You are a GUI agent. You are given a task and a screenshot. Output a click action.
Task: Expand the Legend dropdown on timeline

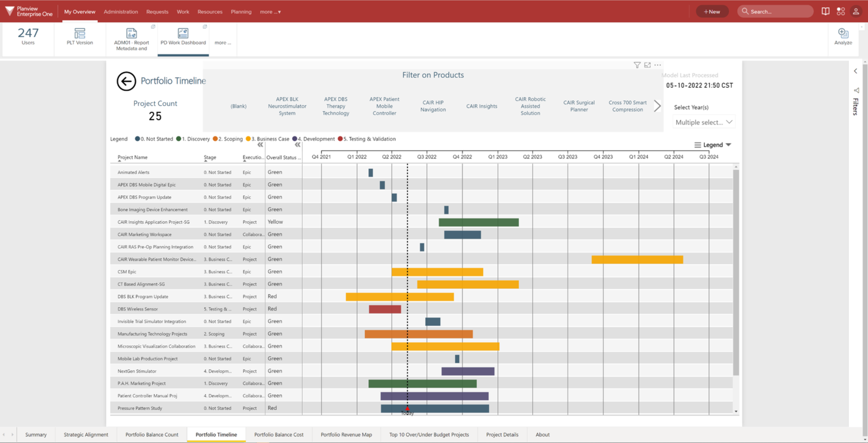pos(728,145)
